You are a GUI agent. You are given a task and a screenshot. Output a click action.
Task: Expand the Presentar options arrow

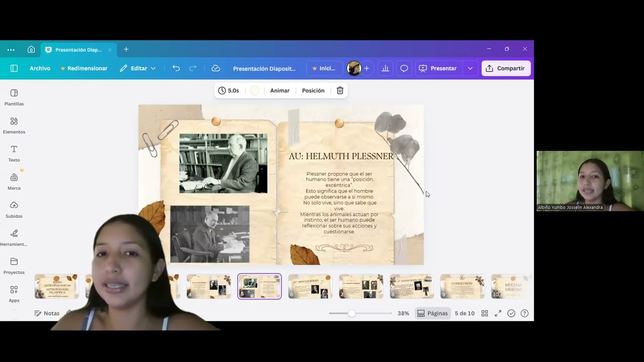pos(470,68)
